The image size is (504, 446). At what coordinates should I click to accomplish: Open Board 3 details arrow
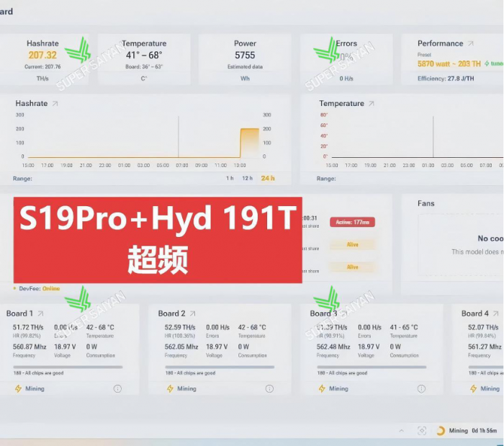tap(344, 313)
